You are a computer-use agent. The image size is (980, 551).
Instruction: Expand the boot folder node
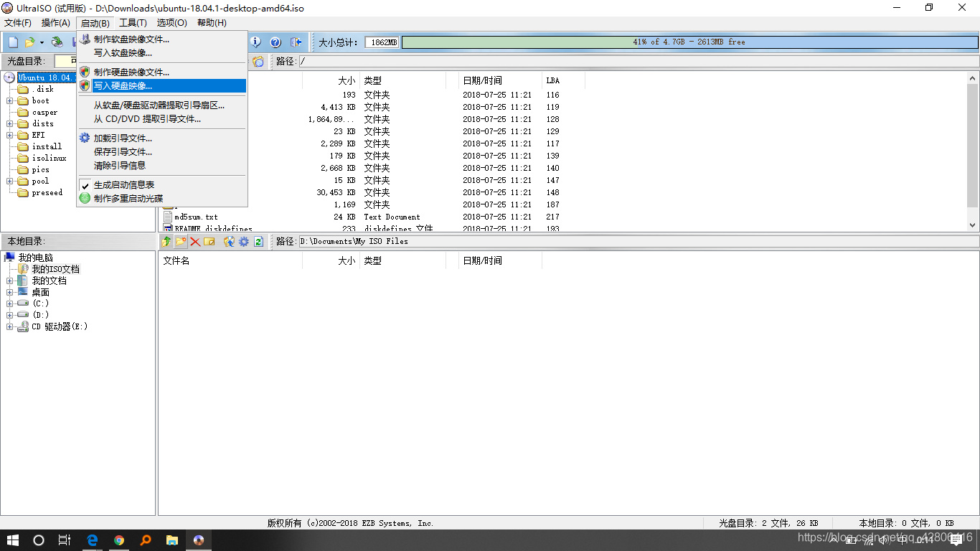coord(10,101)
